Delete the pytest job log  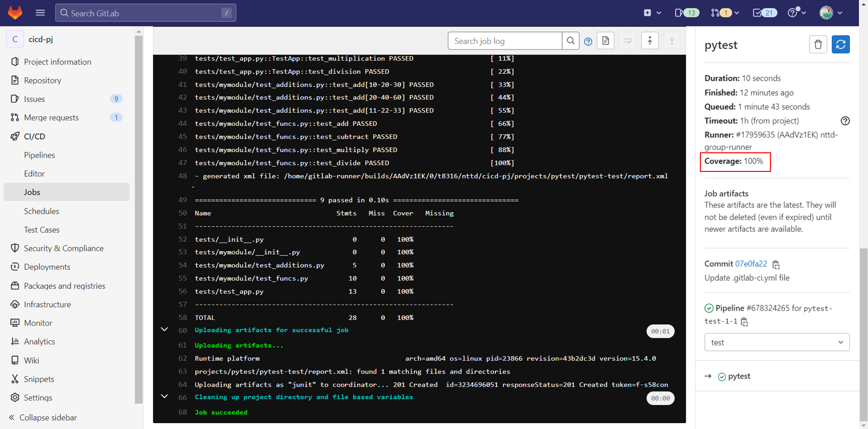(818, 45)
